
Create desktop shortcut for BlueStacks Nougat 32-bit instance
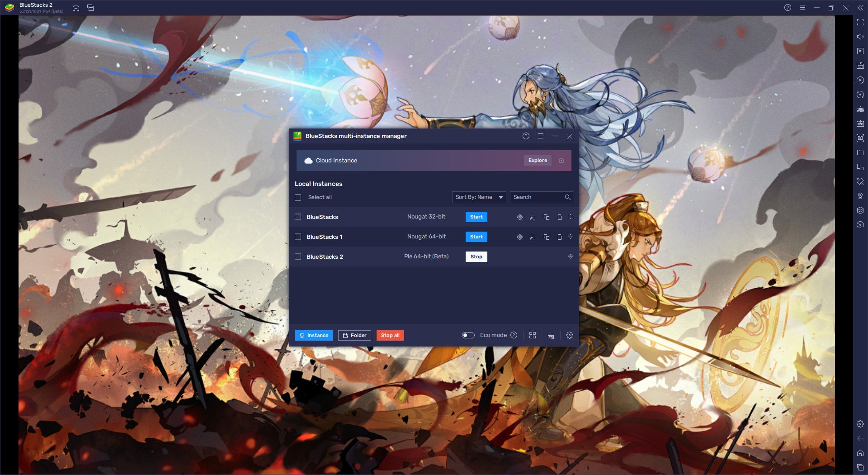(x=533, y=217)
